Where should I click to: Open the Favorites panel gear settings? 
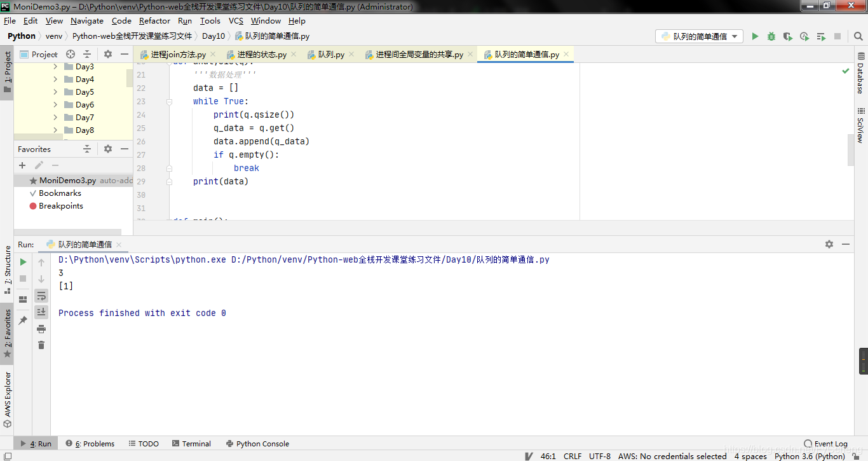(108, 149)
